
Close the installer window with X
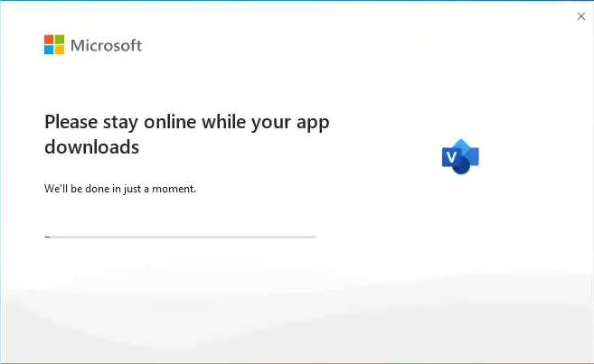pyautogui.click(x=581, y=16)
